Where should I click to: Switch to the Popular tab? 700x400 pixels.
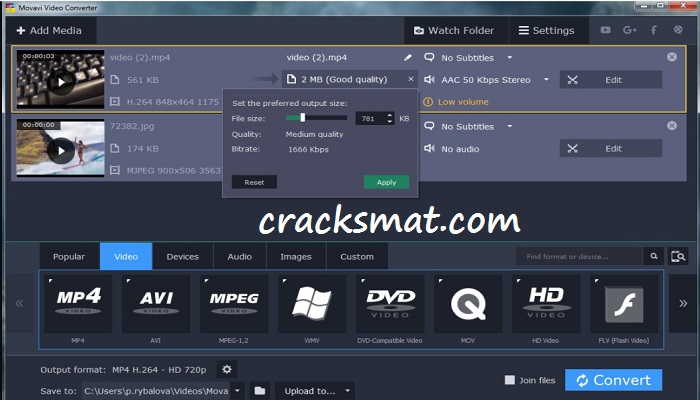69,257
